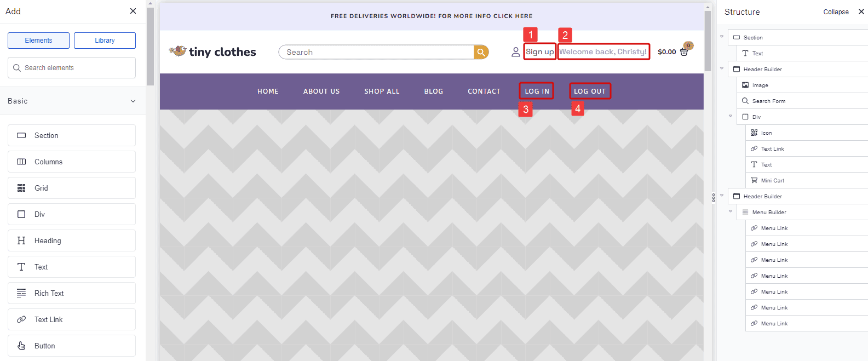Click the orange search magnifier button
Viewport: 868px width, 361px height.
(481, 52)
